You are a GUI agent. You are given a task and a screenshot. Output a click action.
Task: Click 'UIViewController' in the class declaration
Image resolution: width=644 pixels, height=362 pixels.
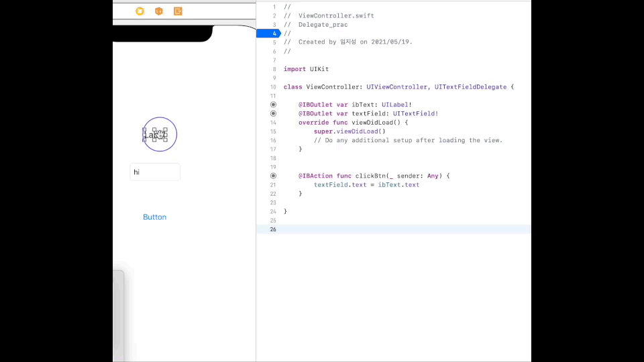[x=396, y=87]
